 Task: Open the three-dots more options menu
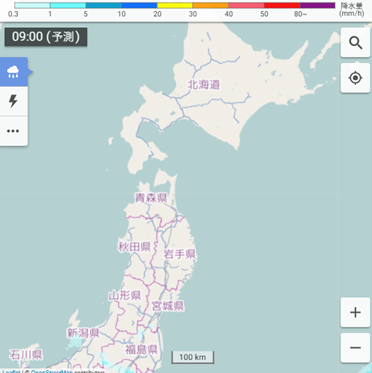[13, 131]
